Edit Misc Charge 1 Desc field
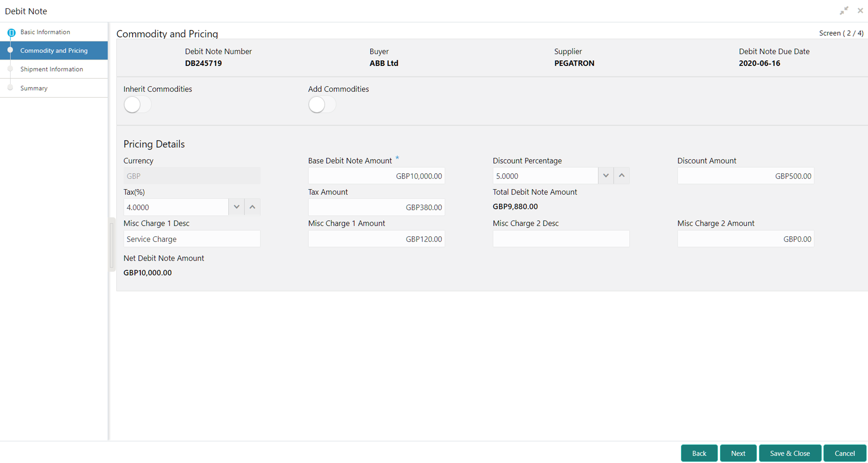868x463 pixels. [x=191, y=239]
